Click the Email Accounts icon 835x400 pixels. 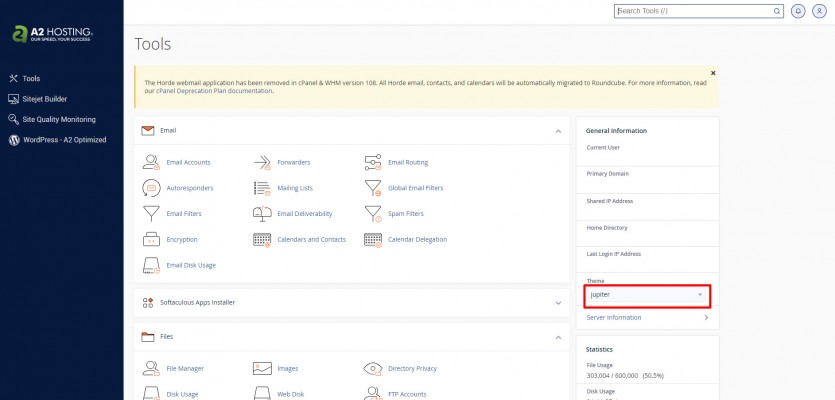tap(151, 162)
